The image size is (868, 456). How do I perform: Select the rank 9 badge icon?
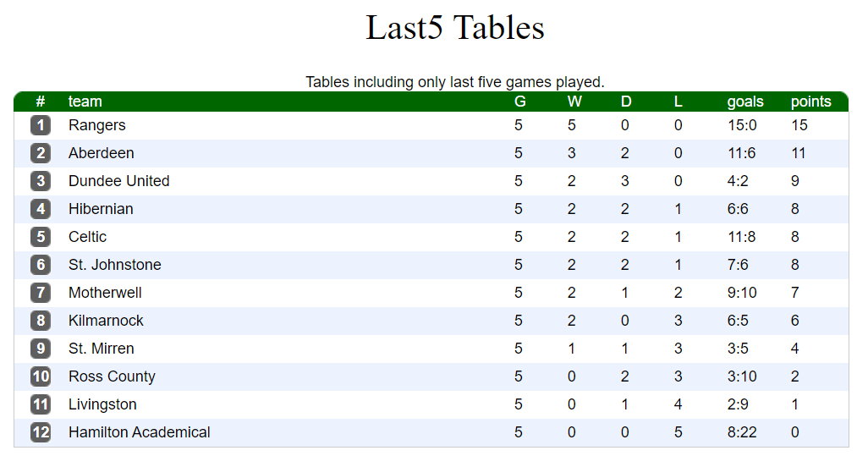coord(41,349)
